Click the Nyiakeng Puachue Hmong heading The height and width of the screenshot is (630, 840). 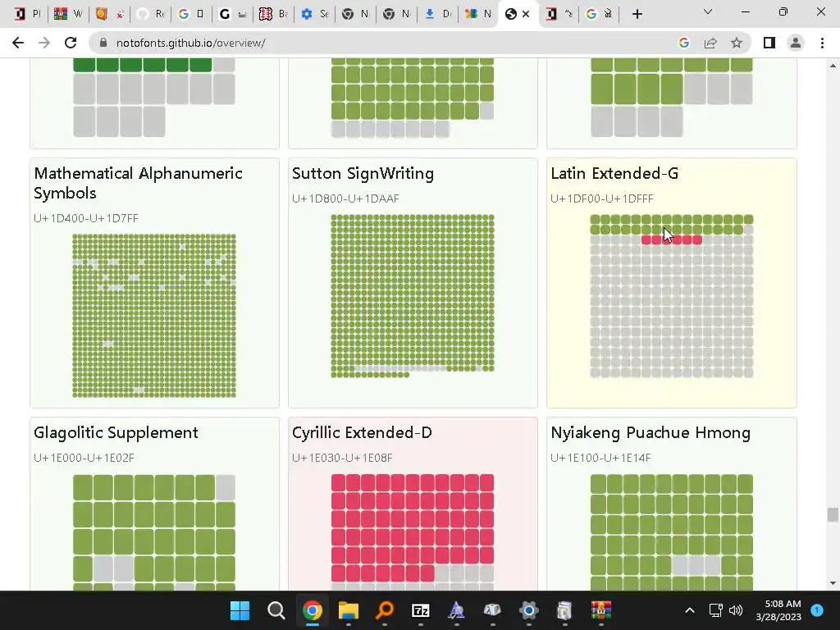651,433
